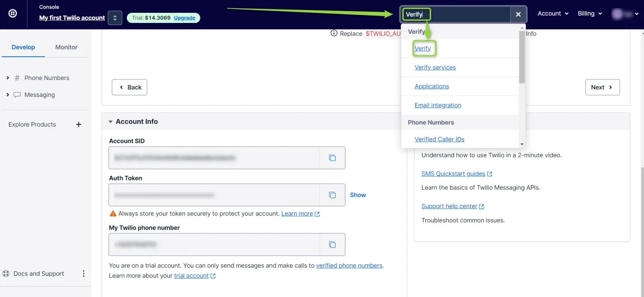
Task: Focus the console search input field
Action: point(455,14)
